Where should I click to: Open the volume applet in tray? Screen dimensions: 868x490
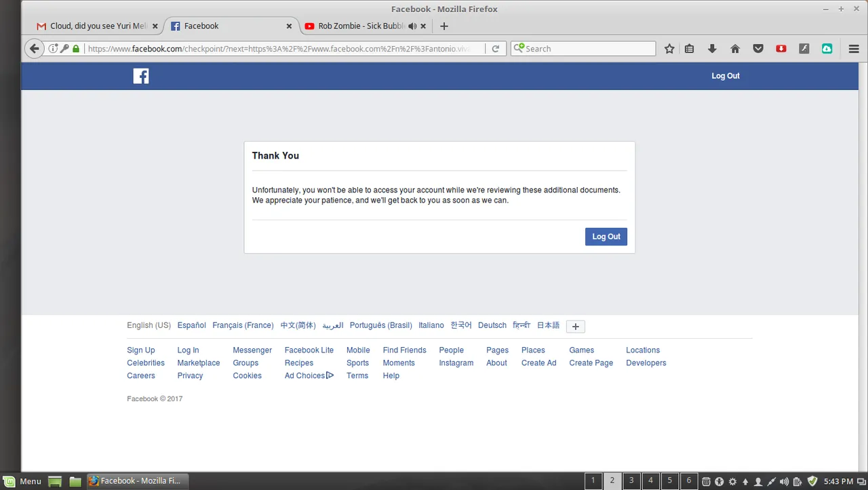click(785, 482)
